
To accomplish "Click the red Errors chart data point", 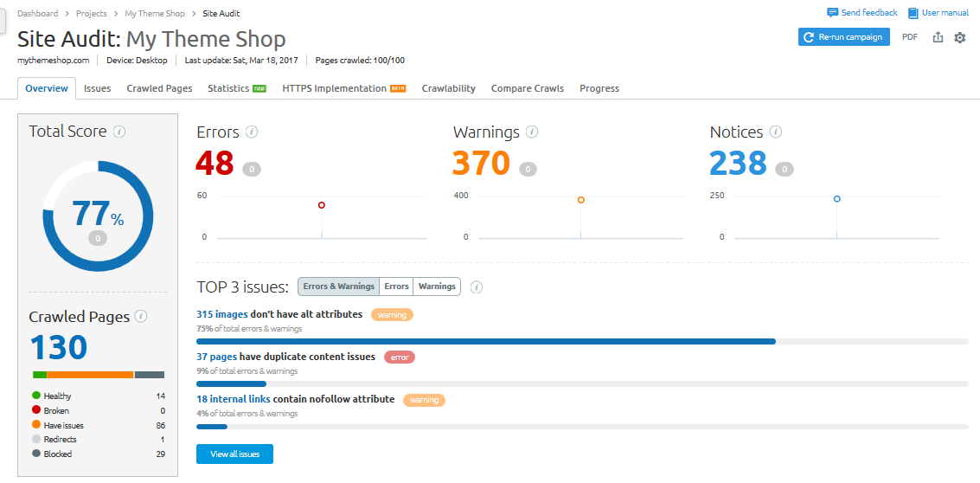I will (322, 205).
